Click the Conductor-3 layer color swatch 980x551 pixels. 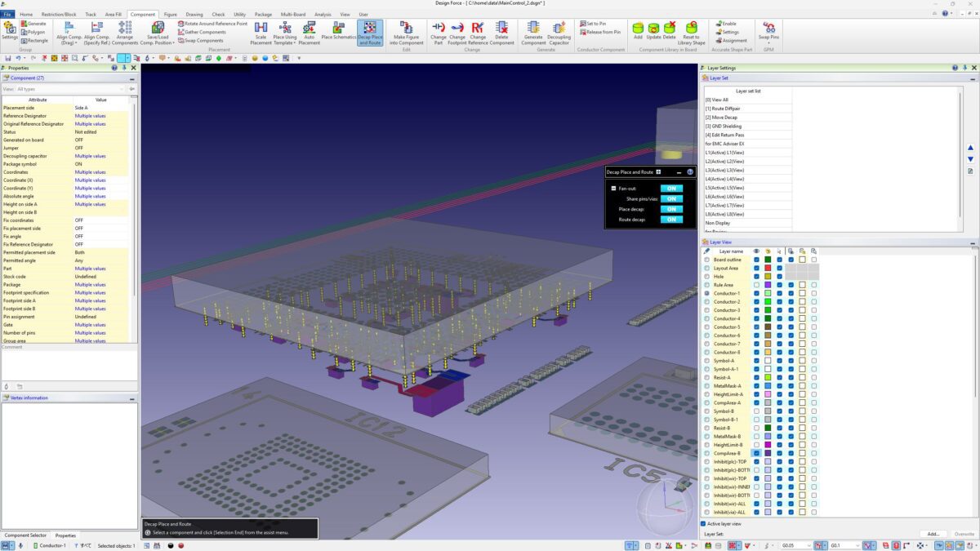[768, 310]
